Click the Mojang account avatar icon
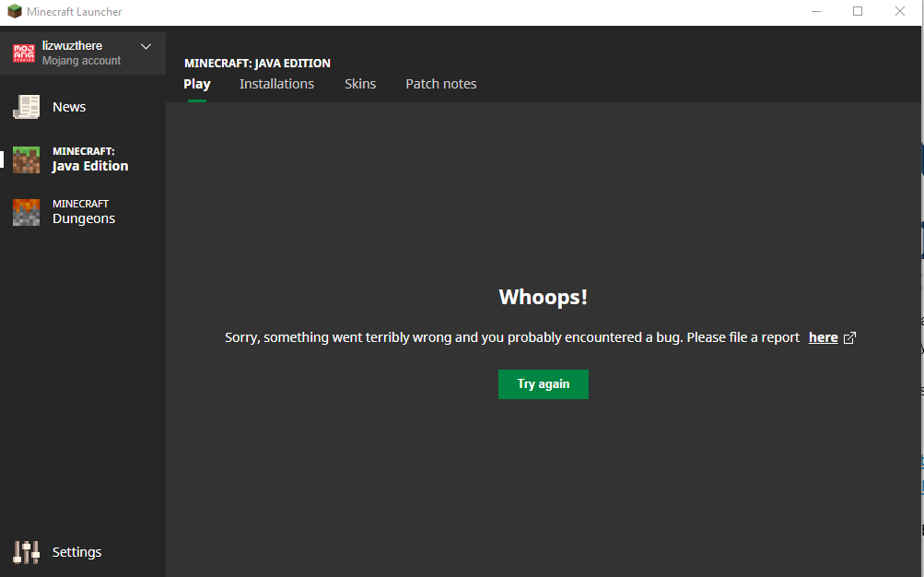 click(x=24, y=53)
